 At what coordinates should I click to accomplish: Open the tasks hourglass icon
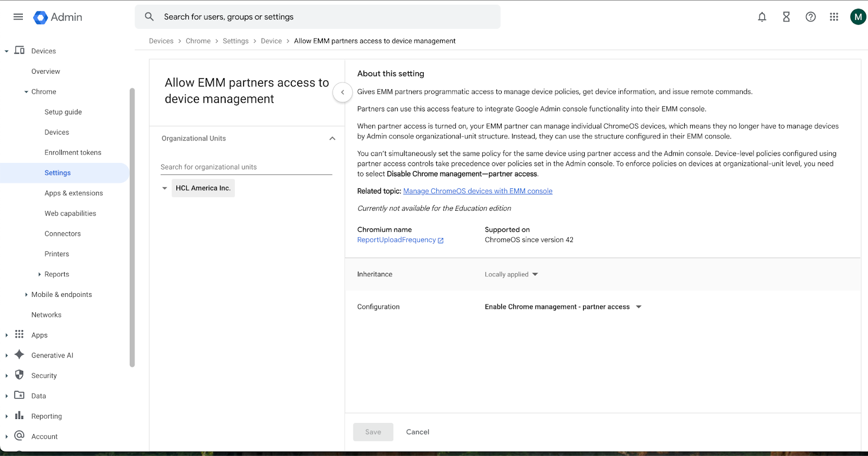[786, 17]
